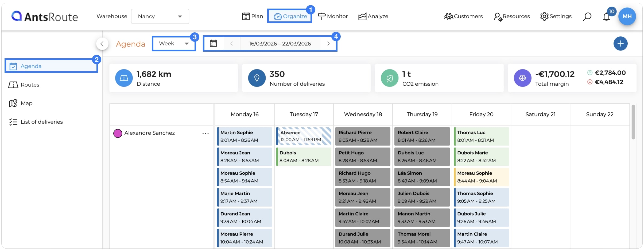This screenshot has width=644, height=251.
Task: Click the Wednesday 18 column header
Action: [363, 114]
